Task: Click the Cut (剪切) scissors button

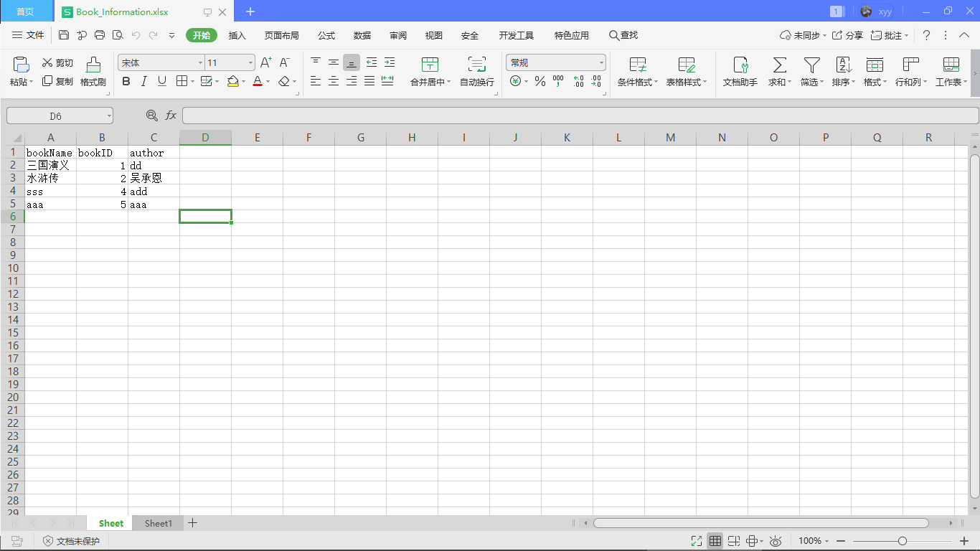Action: tap(57, 63)
